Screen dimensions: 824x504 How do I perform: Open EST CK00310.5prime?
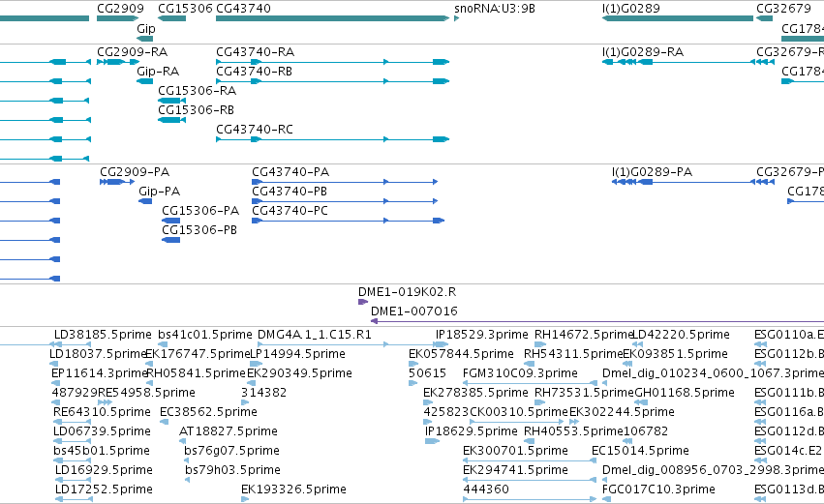[519, 413]
